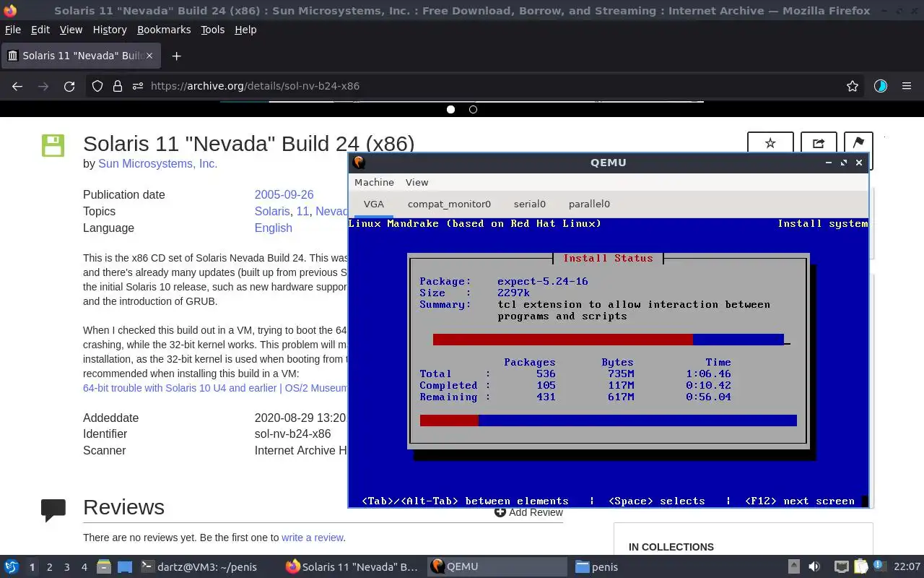924x578 pixels.
Task: Switch to the serial0 tab
Action: coord(530,204)
